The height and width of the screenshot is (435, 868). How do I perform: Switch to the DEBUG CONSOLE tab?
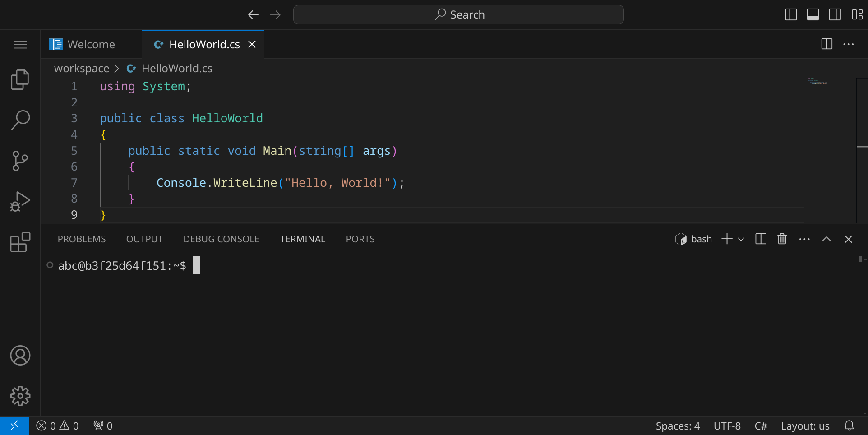point(221,239)
